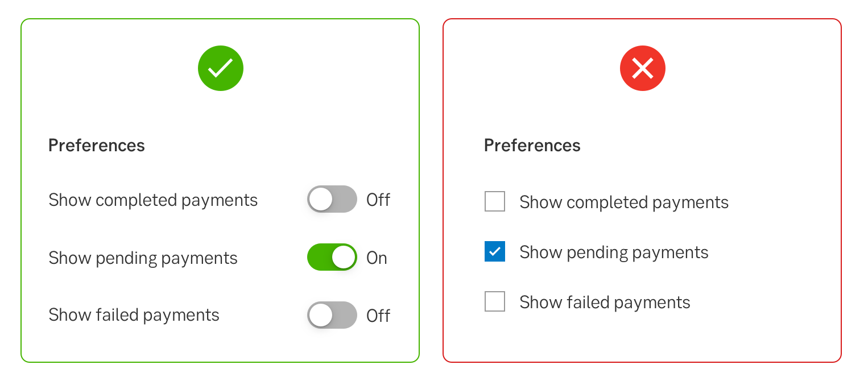Click the On label beside pending payments toggle

pyautogui.click(x=377, y=258)
